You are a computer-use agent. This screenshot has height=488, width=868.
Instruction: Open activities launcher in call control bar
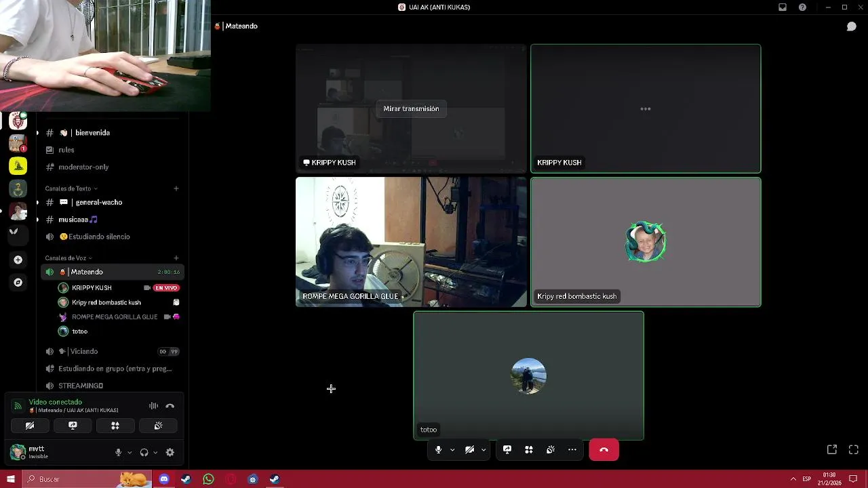point(529,449)
